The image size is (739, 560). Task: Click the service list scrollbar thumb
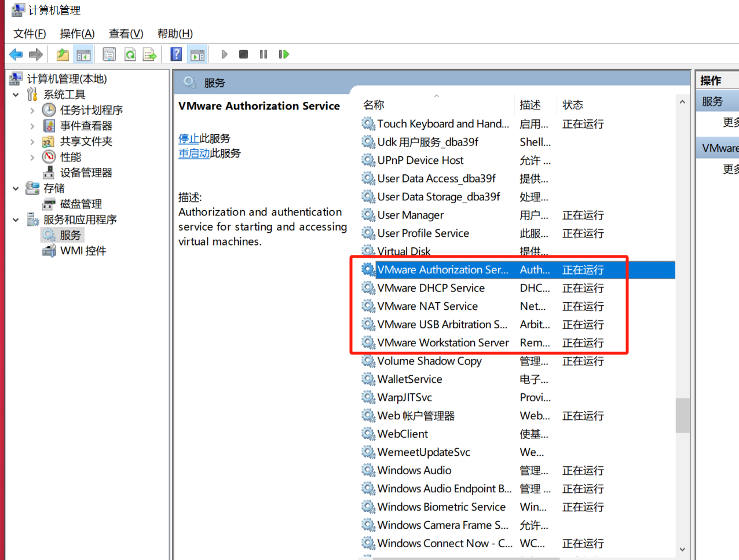[682, 415]
